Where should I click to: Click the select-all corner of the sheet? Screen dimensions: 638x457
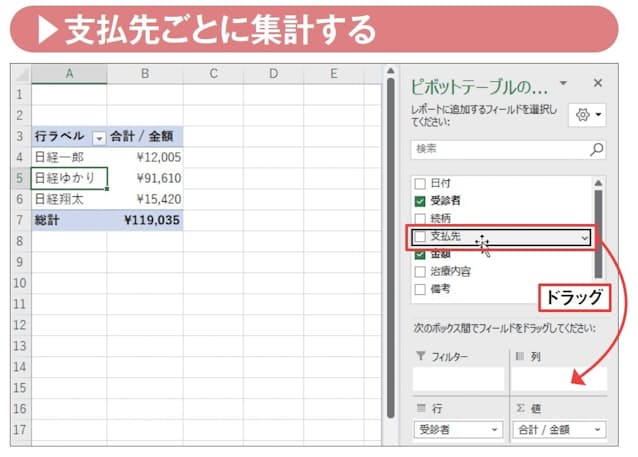(x=21, y=74)
